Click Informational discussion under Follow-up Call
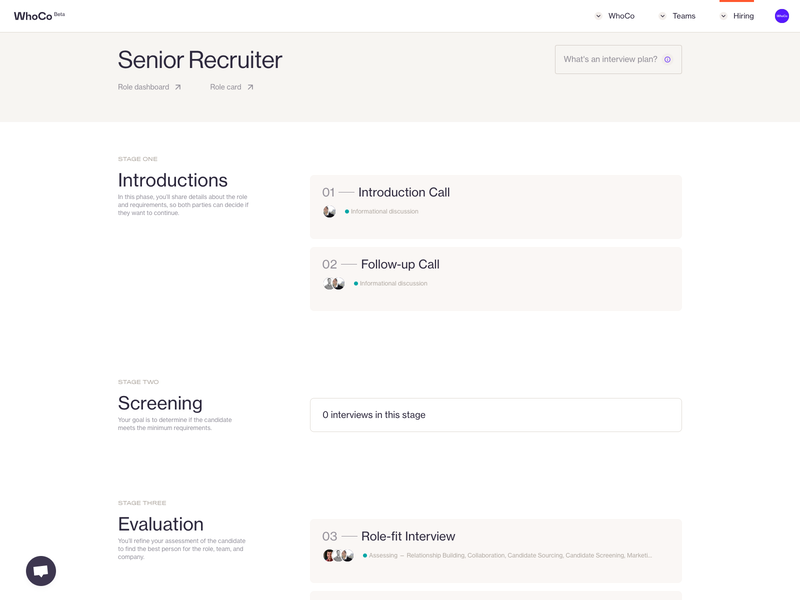The height and width of the screenshot is (600, 800). [393, 283]
